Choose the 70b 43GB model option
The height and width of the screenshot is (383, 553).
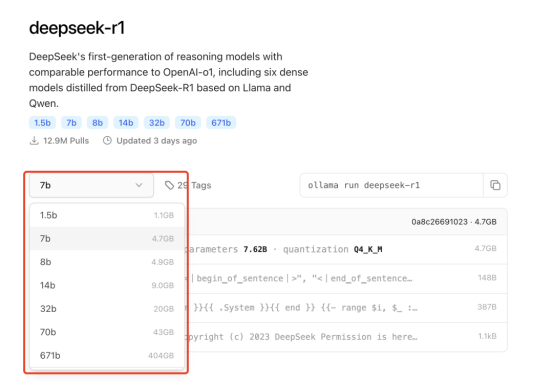[107, 332]
